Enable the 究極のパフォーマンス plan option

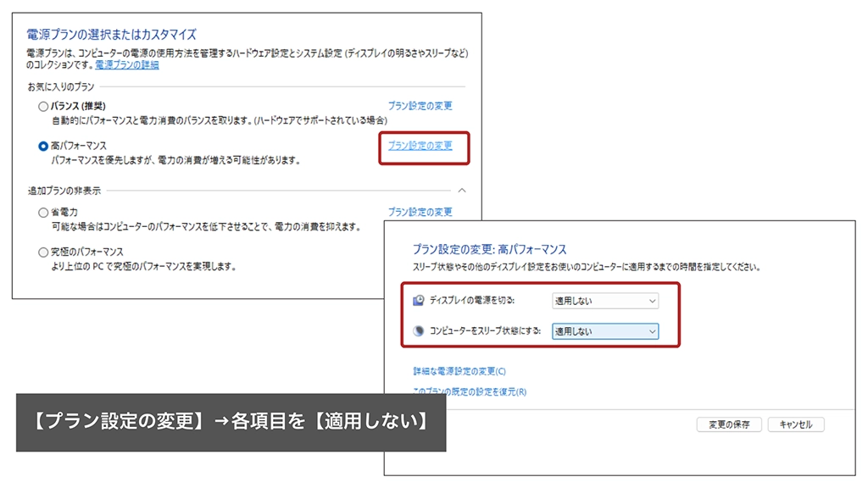point(43,252)
